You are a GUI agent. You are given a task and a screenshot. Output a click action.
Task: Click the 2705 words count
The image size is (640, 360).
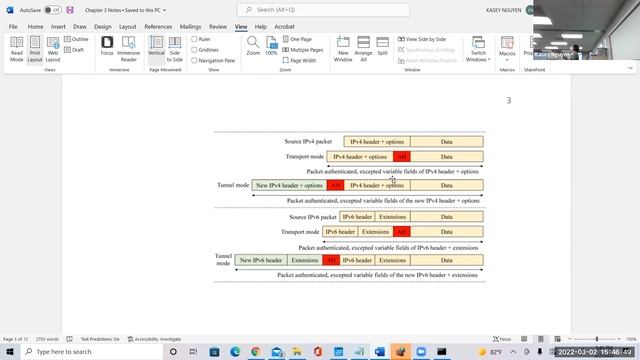click(47, 339)
